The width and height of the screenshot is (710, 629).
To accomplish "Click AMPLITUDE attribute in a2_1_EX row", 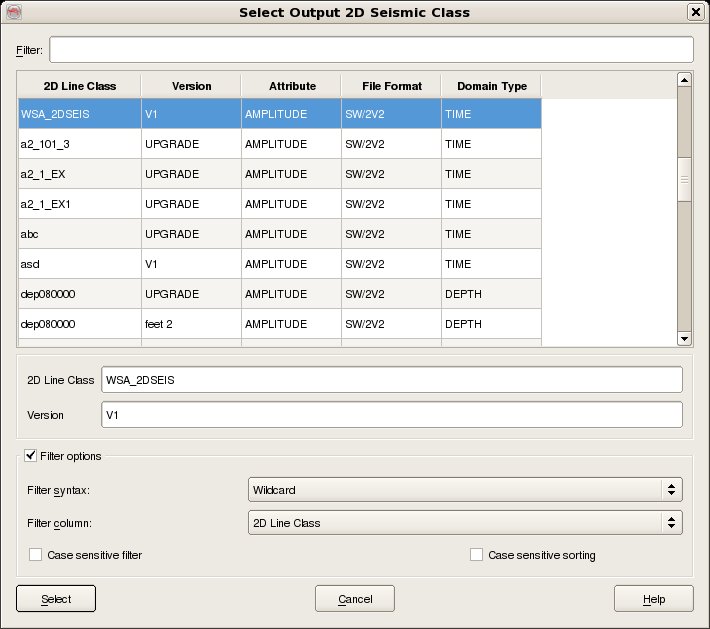I will (292, 174).
